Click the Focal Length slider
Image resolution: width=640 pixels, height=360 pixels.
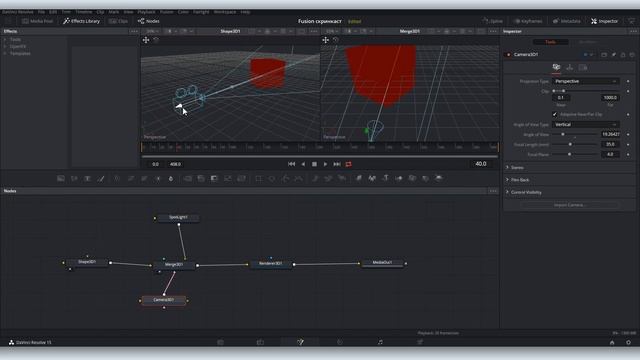(x=575, y=144)
